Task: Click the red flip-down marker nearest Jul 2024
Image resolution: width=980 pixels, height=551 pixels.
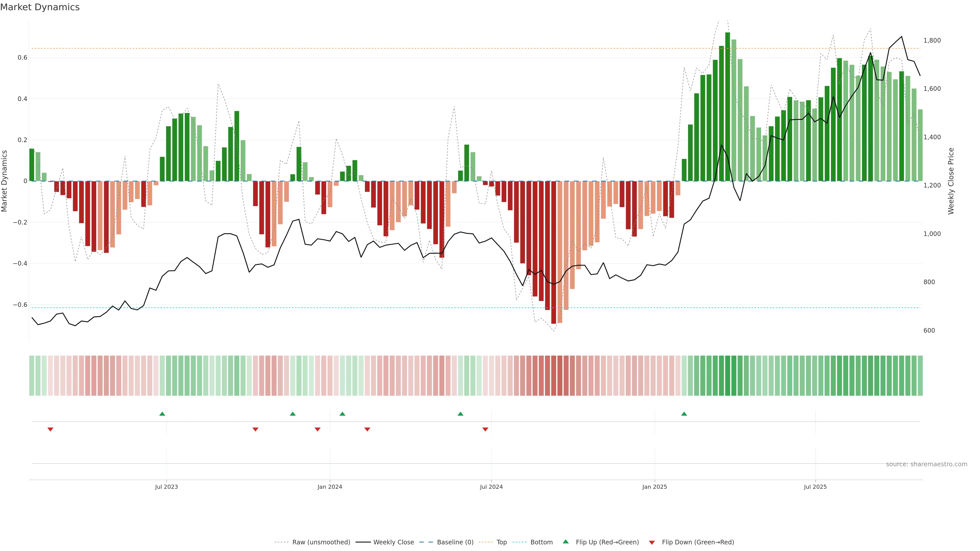Action: 485,429
